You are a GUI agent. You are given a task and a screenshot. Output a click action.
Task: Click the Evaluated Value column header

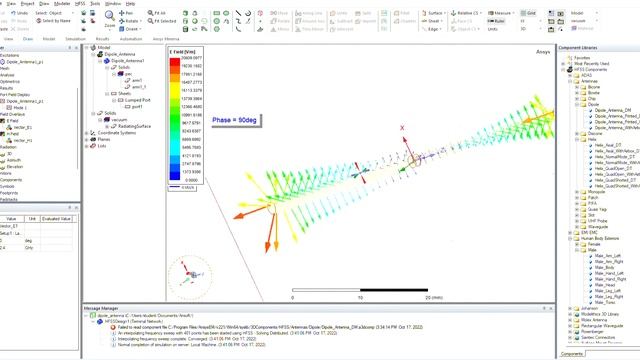pos(57,219)
